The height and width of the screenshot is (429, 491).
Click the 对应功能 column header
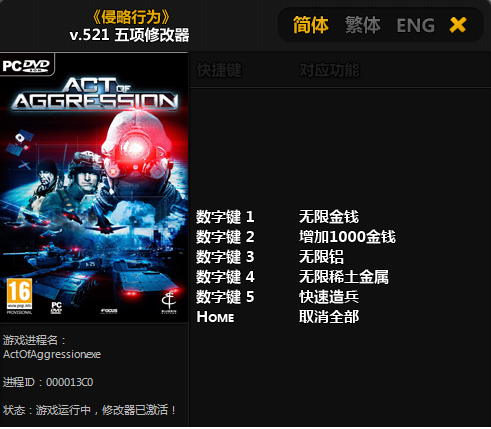pos(329,70)
